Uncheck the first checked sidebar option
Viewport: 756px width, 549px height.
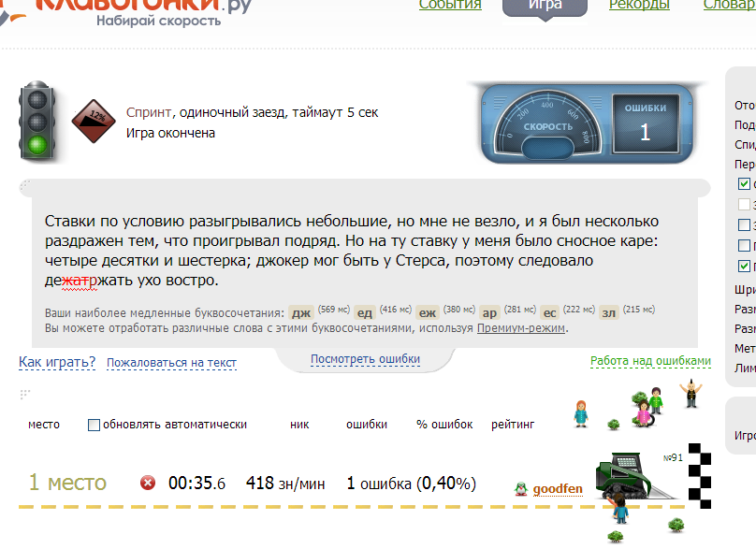(x=744, y=183)
